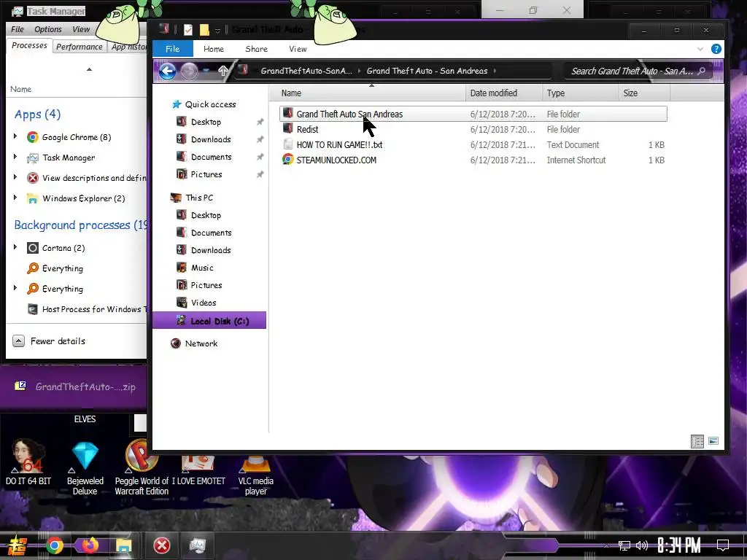Screen dimensions: 747x560
Task: Open pinned Desktop under Quick access
Action: (x=206, y=122)
